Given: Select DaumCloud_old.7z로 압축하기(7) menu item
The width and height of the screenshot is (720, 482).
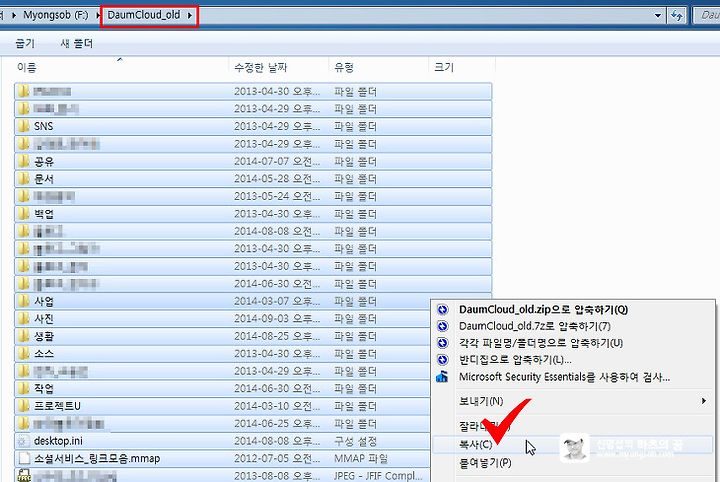Looking at the screenshot, I should click(x=574, y=326).
